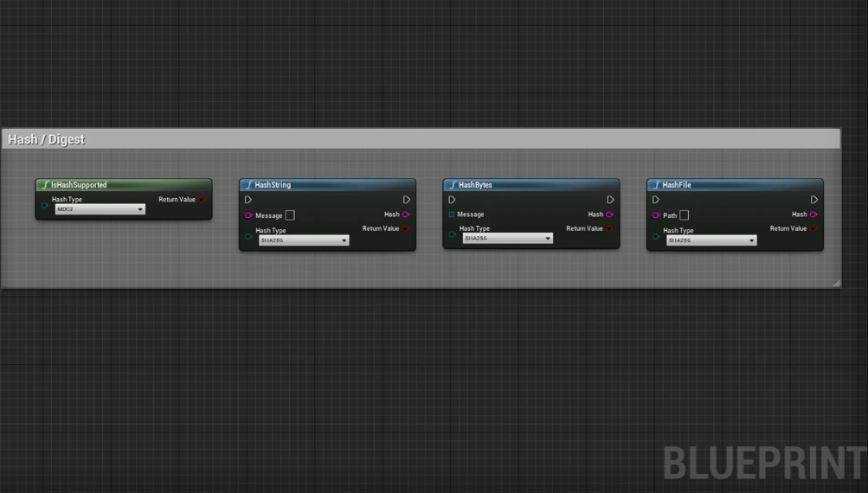868x493 pixels.
Task: Click the Hash Type input pin on HashString
Action: coord(248,236)
